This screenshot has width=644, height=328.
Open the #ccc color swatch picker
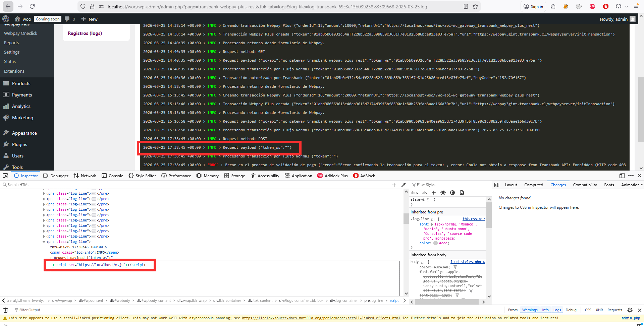pos(435,243)
